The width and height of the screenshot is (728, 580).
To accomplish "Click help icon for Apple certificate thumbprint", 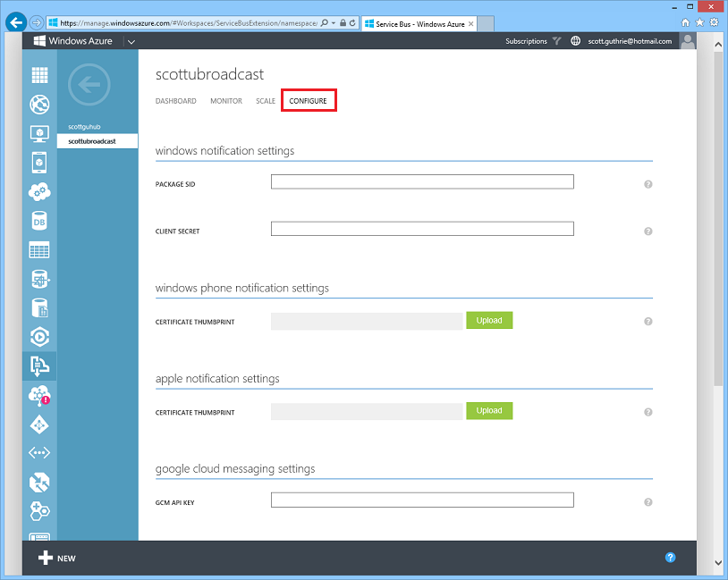I will 648,412.
